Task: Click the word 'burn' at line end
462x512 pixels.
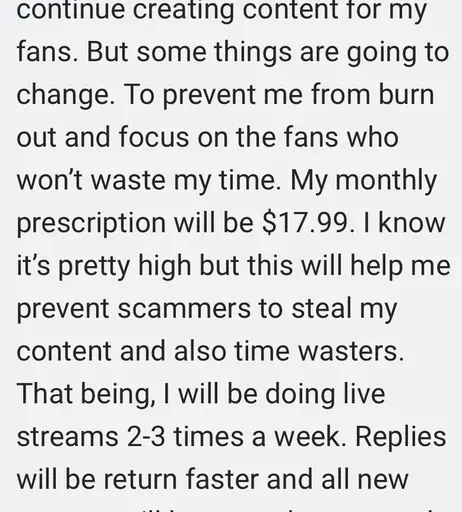Action: pos(406,94)
